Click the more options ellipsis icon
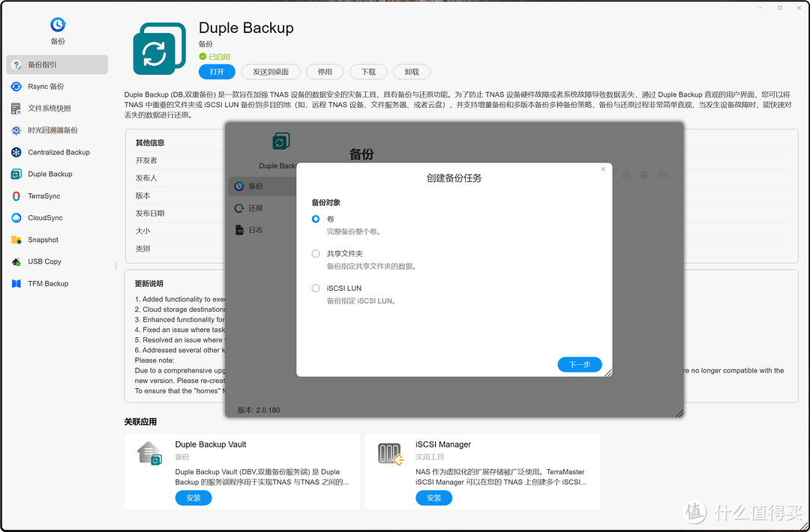Screen dimensions: 810x532 [x=663, y=175]
